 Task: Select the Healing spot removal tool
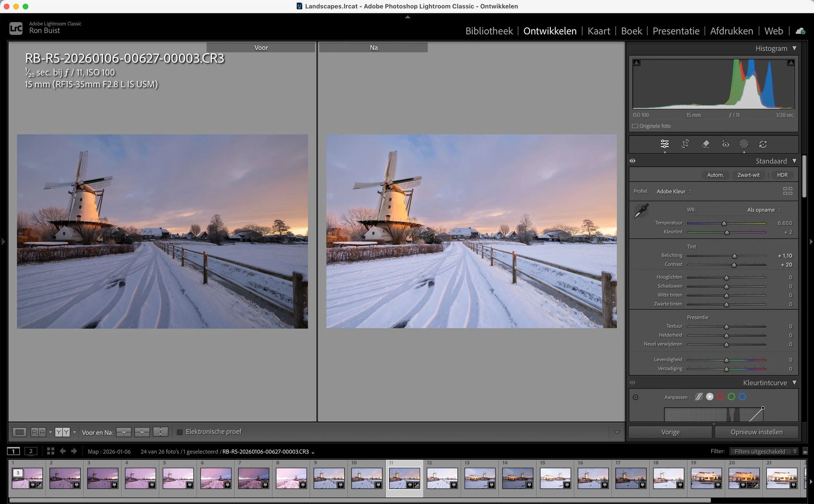pyautogui.click(x=706, y=144)
